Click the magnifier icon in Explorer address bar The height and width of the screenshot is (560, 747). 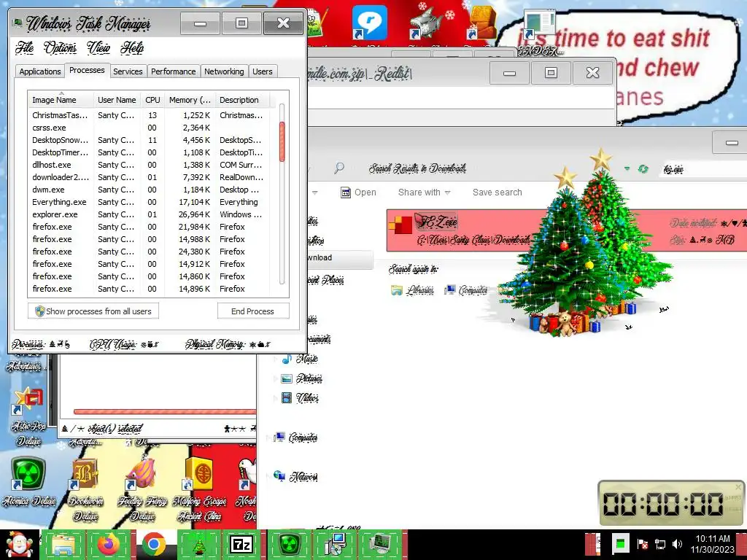tap(338, 168)
